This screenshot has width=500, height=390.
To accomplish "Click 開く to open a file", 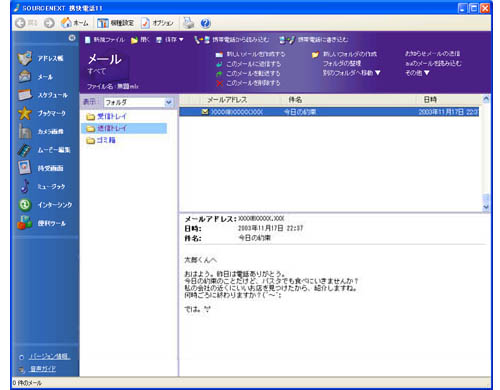I will point(140,40).
